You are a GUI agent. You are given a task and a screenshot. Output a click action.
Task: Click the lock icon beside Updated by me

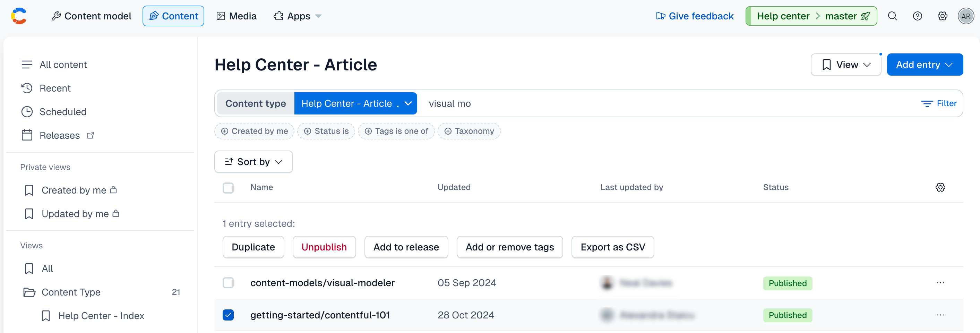coord(116,213)
